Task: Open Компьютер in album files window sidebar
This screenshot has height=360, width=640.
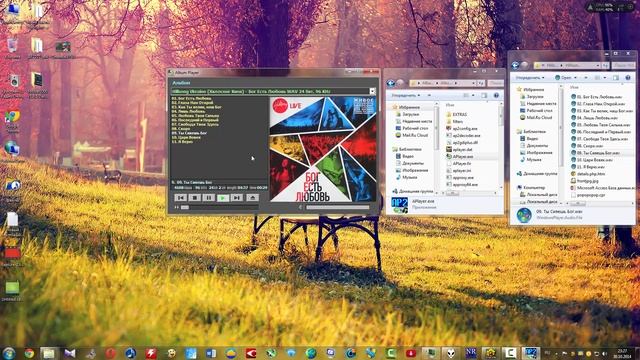Action: tap(531, 187)
